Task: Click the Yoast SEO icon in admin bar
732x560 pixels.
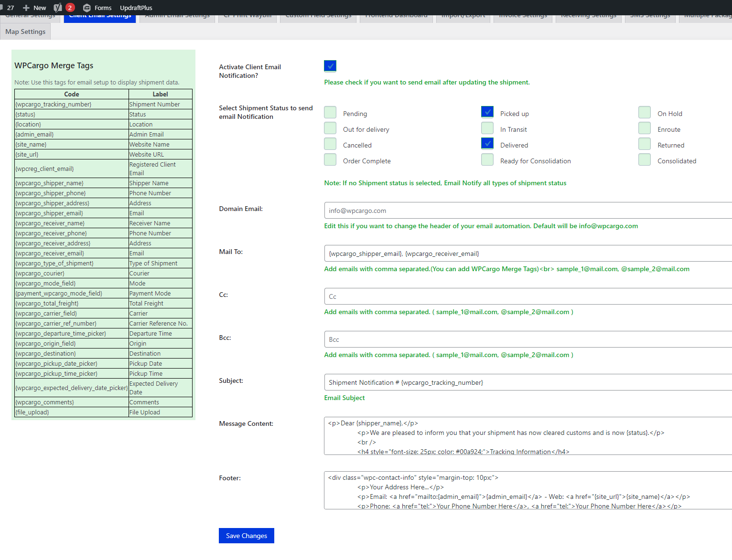Action: (58, 8)
